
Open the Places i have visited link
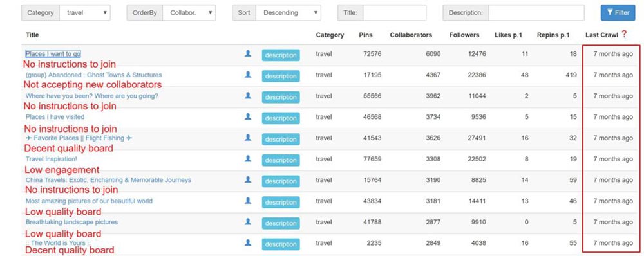point(55,116)
